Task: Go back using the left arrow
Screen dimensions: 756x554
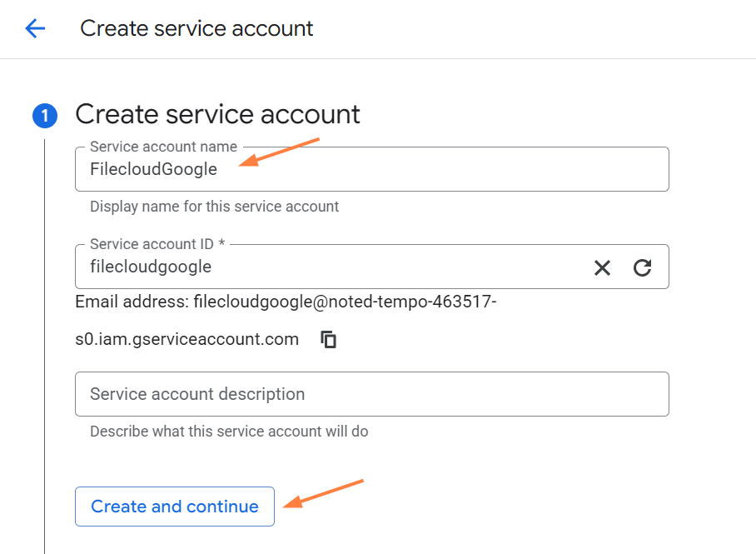Action: (x=35, y=28)
